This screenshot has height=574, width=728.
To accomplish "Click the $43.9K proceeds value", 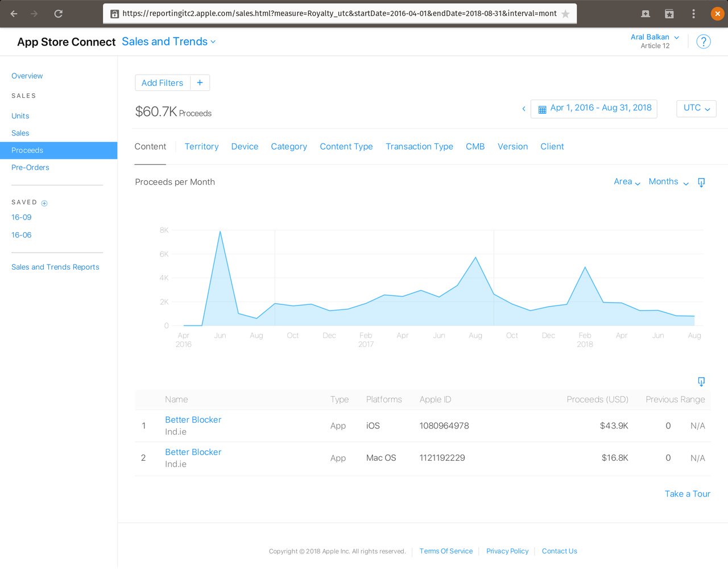I will 614,426.
